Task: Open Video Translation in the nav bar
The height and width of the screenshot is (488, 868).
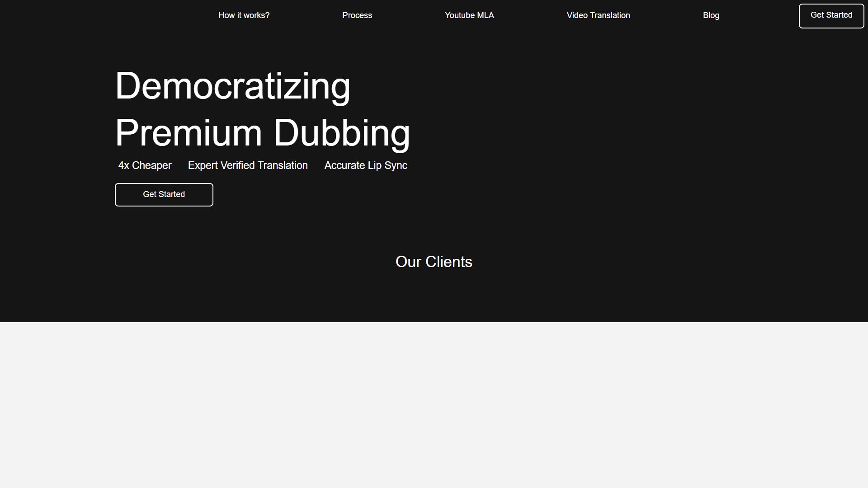Action: point(598,15)
